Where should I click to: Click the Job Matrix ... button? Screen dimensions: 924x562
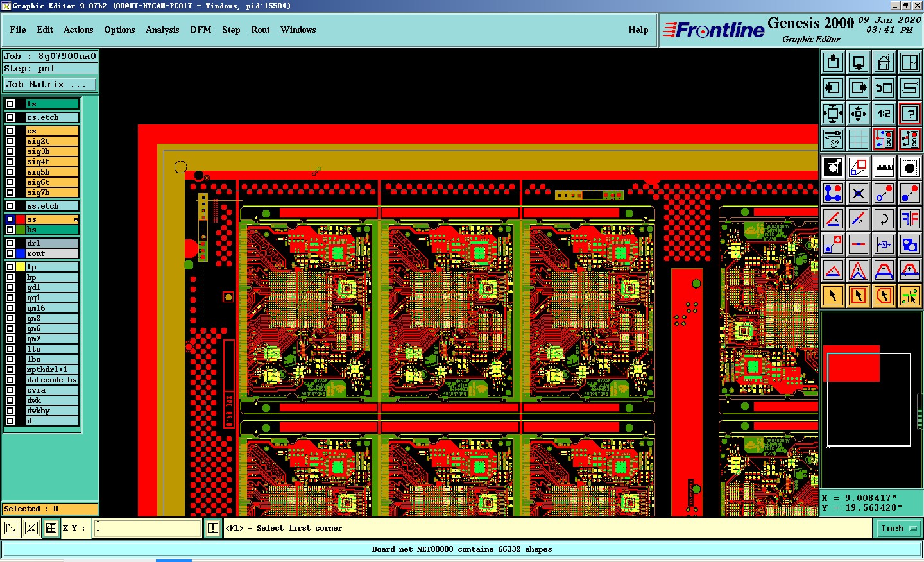[x=50, y=84]
